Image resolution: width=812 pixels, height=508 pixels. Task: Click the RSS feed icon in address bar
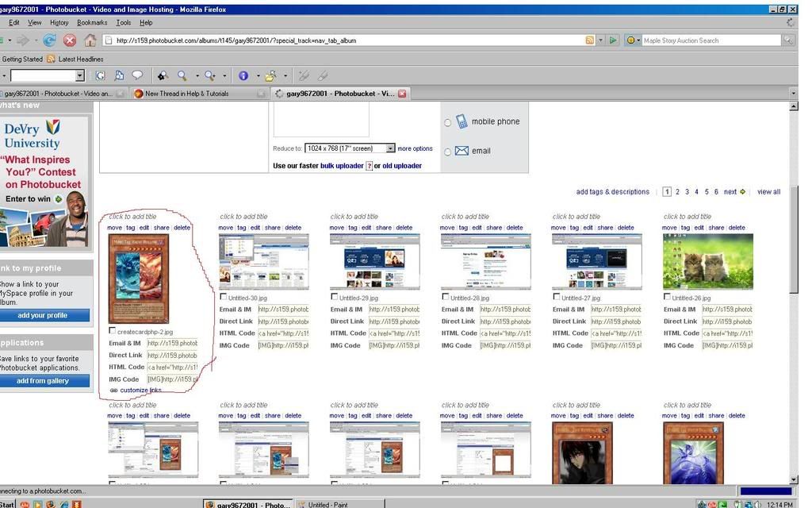[x=589, y=40]
